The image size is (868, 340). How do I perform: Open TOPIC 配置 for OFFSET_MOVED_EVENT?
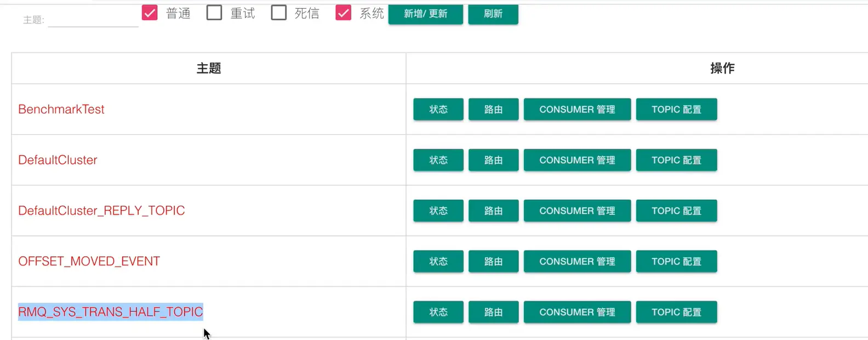[676, 261]
